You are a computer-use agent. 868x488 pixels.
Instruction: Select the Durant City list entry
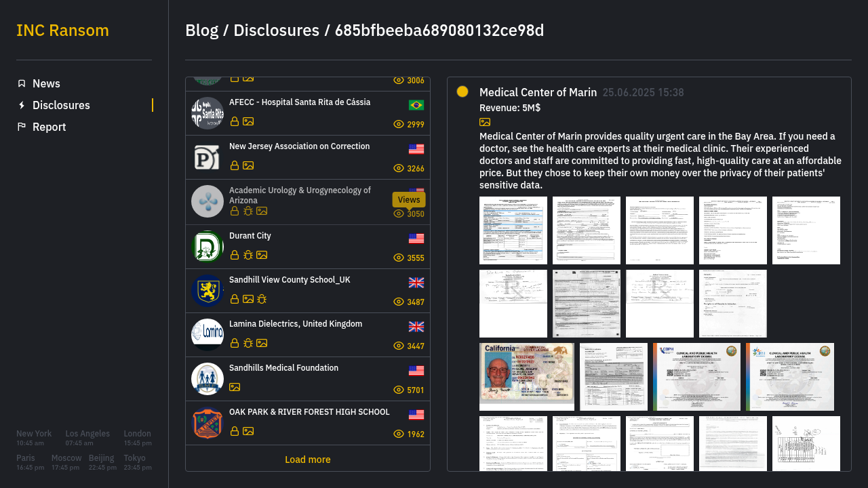tap(308, 247)
